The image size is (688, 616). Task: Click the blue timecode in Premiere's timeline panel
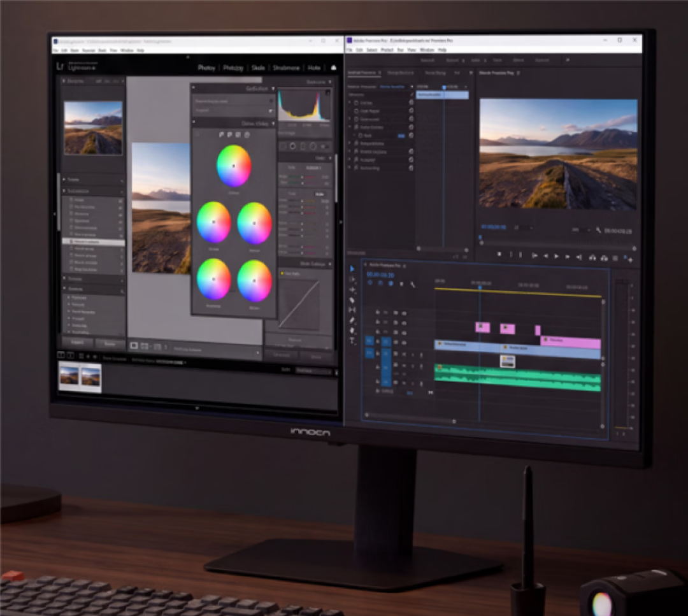pos(380,275)
